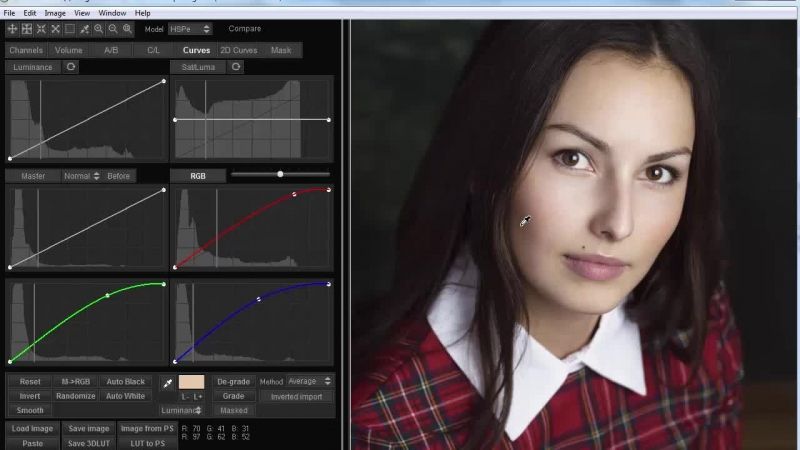Open the File menu

[9, 13]
